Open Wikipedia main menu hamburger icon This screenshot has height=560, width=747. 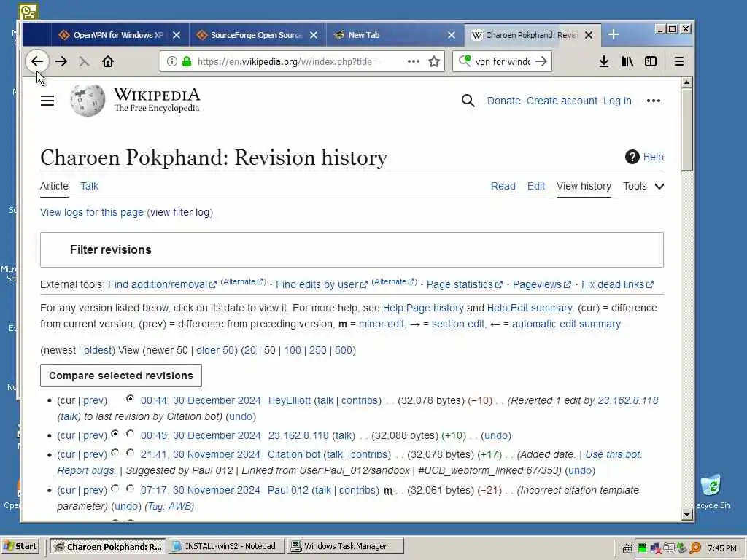click(x=47, y=101)
